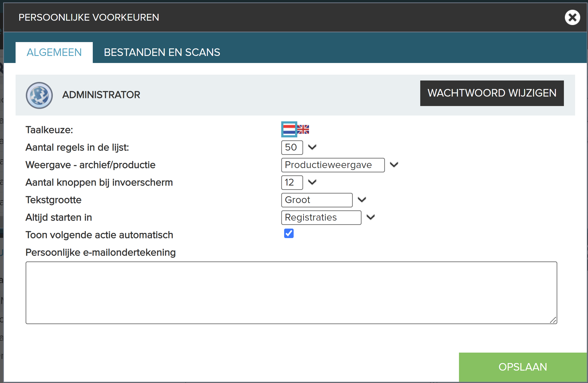This screenshot has height=383, width=588.
Task: Select the Dutch flag language option
Action: (x=289, y=129)
